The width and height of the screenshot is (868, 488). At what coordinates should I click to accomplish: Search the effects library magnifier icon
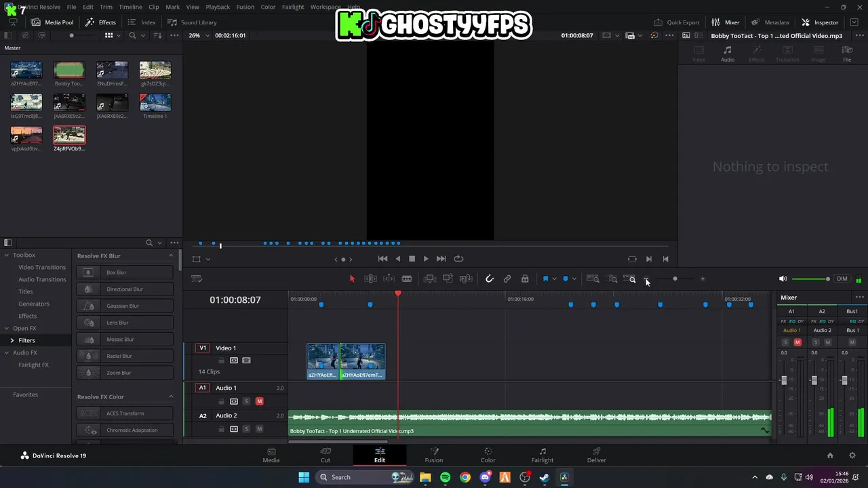149,243
